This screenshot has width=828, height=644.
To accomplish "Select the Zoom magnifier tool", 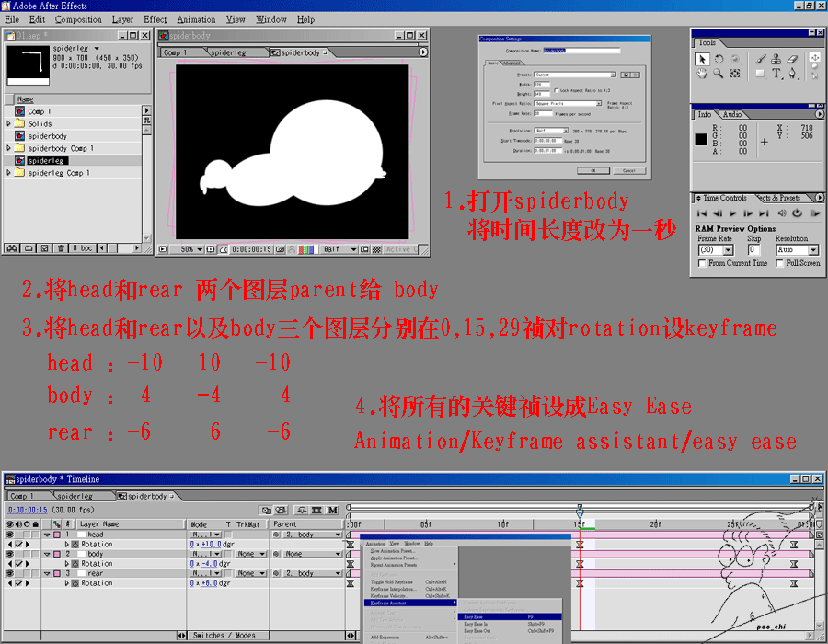I will click(x=719, y=74).
